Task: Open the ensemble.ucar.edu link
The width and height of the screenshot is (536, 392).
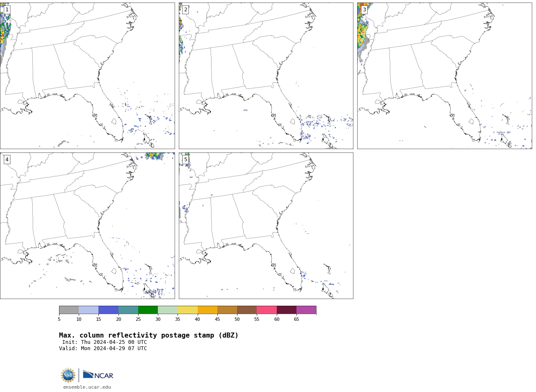Action: coord(87,387)
